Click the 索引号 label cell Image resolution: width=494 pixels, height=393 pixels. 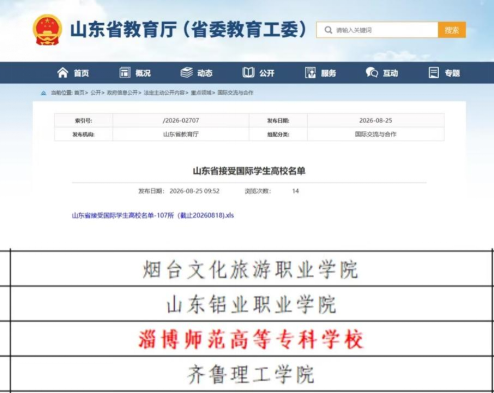(83, 120)
